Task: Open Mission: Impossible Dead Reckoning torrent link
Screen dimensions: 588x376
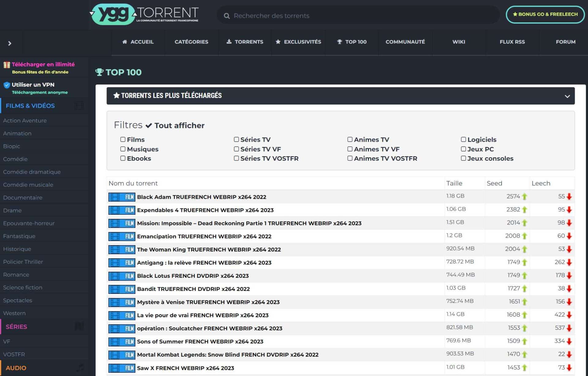Action: (249, 223)
